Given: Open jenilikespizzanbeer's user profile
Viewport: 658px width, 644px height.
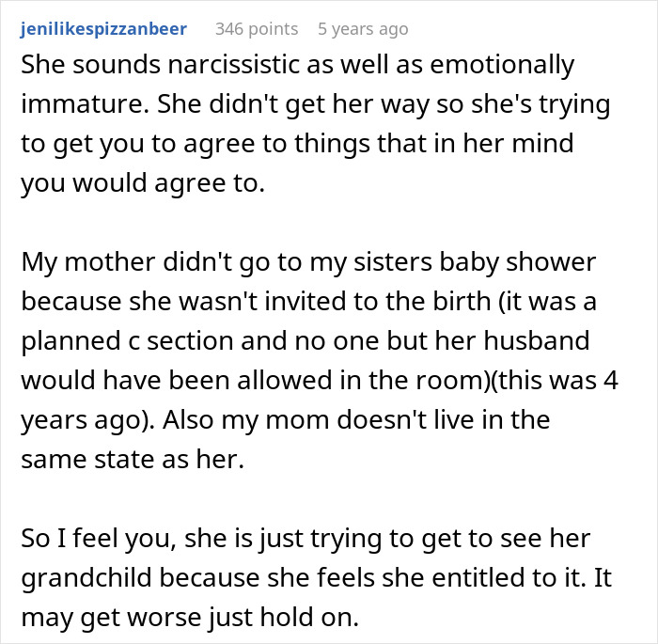Looking at the screenshot, I should coord(102,28).
